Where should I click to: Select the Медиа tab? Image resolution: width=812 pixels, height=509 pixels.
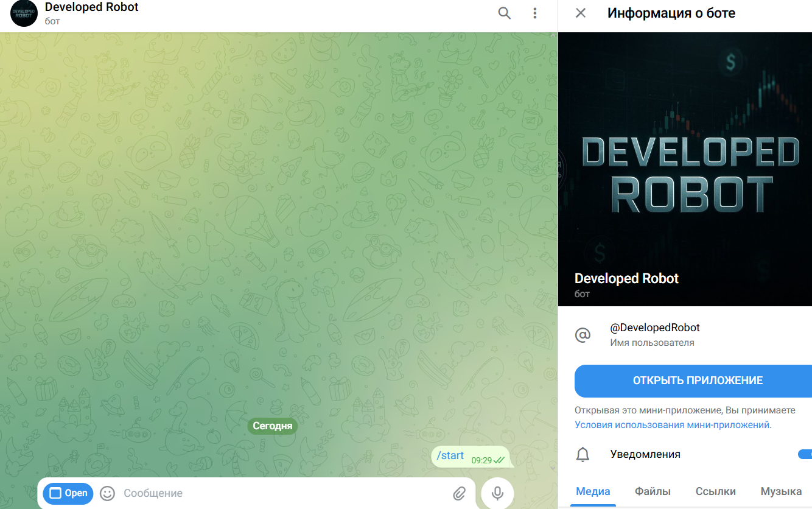point(593,491)
